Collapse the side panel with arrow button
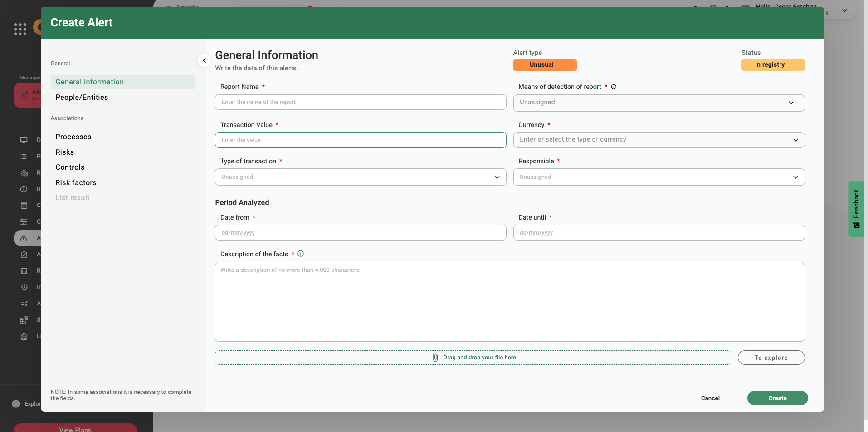This screenshot has height=432, width=868. [x=204, y=60]
